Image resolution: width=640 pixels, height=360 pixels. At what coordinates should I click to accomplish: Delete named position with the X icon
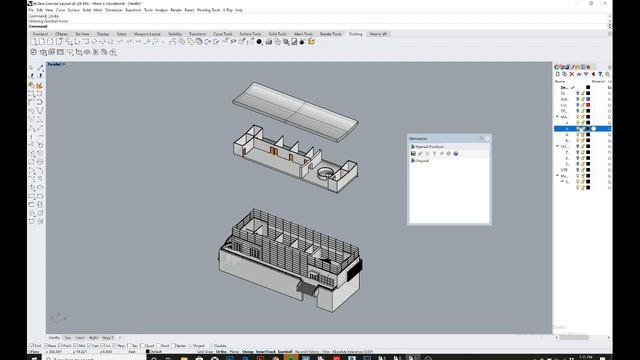coord(427,153)
